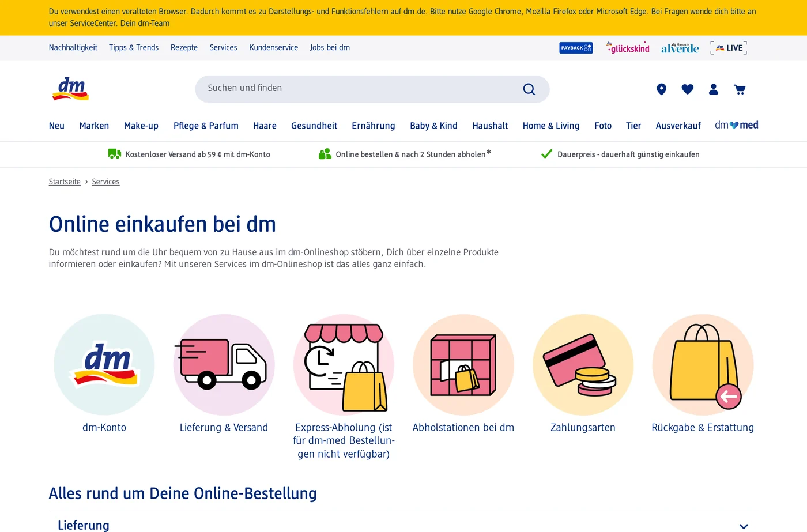Open the Ausverkauf navigation menu
This screenshot has height=532, width=807.
pos(678,126)
